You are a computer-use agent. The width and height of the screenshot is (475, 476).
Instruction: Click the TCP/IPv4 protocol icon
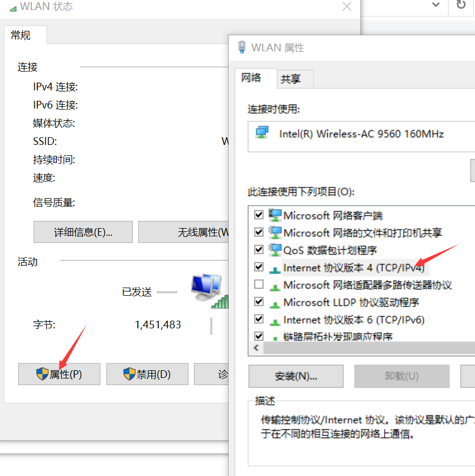[275, 269]
